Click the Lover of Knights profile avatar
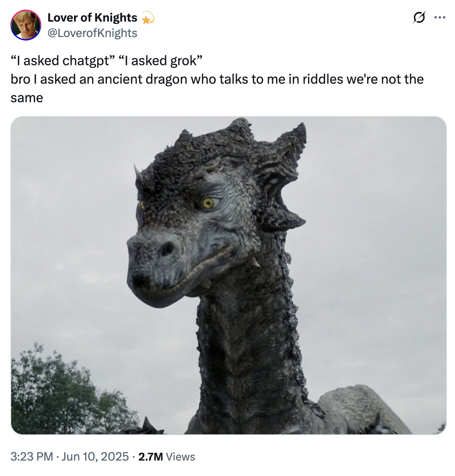The image size is (455, 476). 26,25
